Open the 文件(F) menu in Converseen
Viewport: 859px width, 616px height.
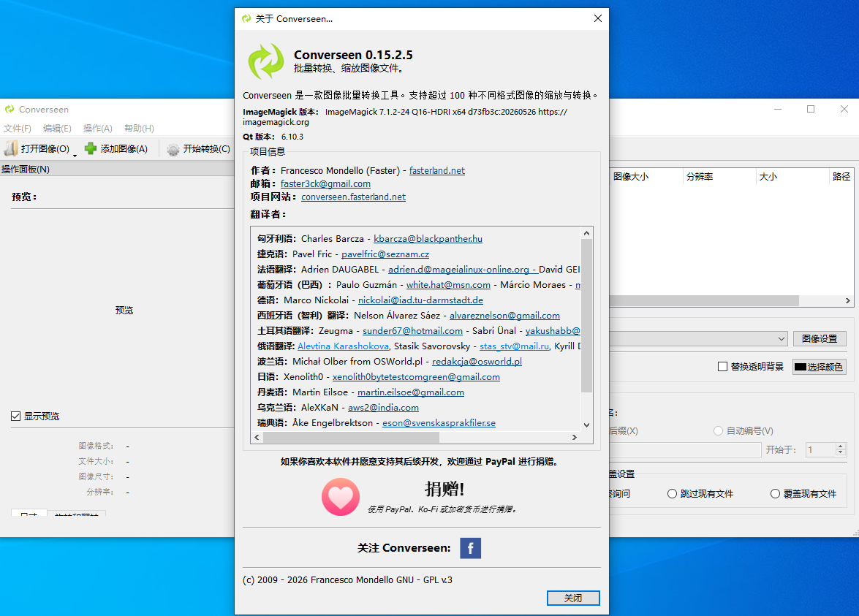(x=18, y=128)
